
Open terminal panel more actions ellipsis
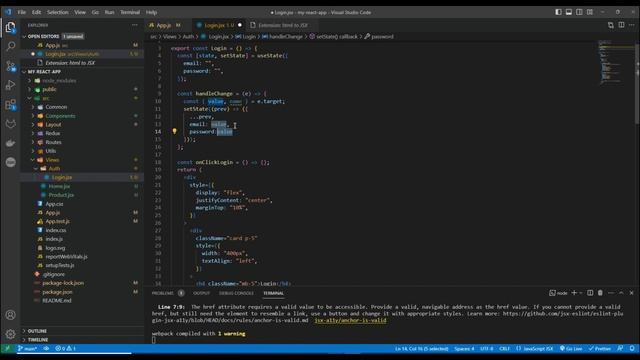611,293
